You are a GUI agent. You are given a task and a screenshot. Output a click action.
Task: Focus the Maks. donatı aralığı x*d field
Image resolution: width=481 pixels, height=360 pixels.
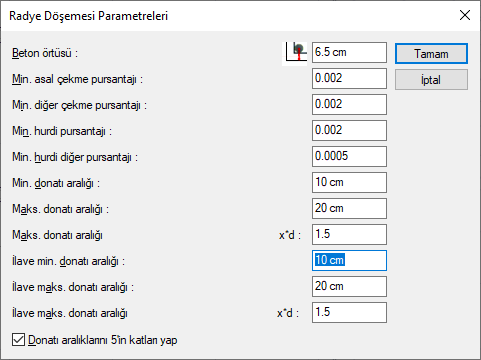[349, 234]
